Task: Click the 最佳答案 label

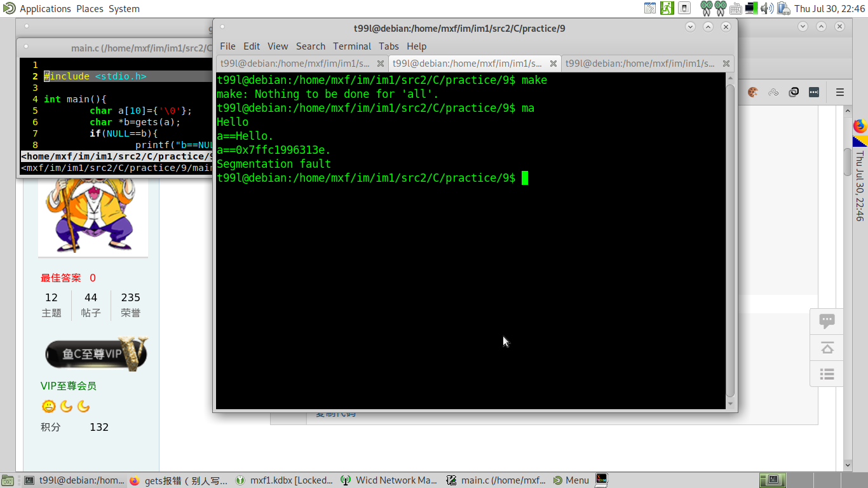Action: (x=61, y=278)
